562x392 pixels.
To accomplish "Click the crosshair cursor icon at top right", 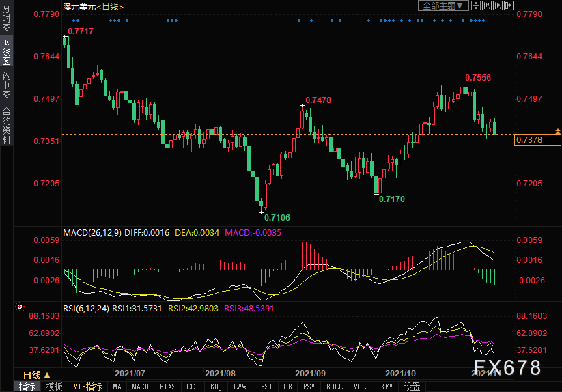I will pos(476,5).
